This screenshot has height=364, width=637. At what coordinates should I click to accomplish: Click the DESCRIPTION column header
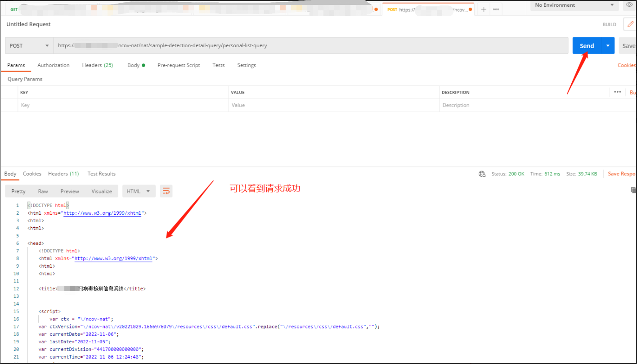coord(455,92)
